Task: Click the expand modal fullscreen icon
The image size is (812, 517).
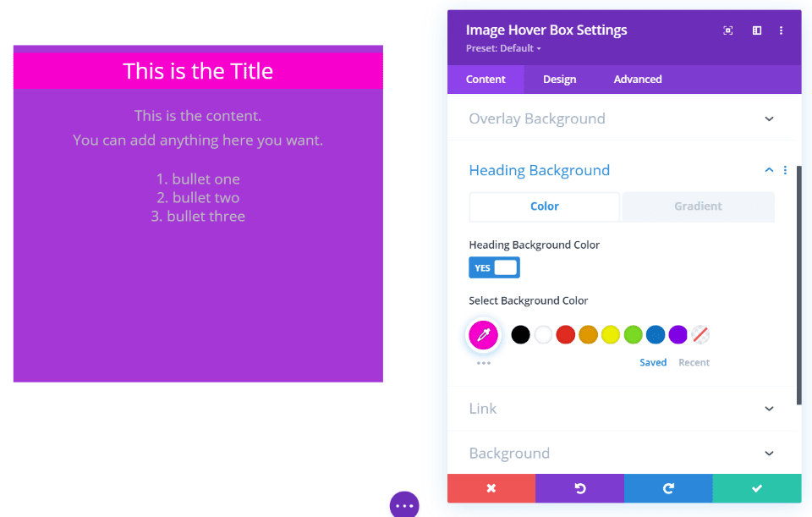Action: (x=727, y=30)
